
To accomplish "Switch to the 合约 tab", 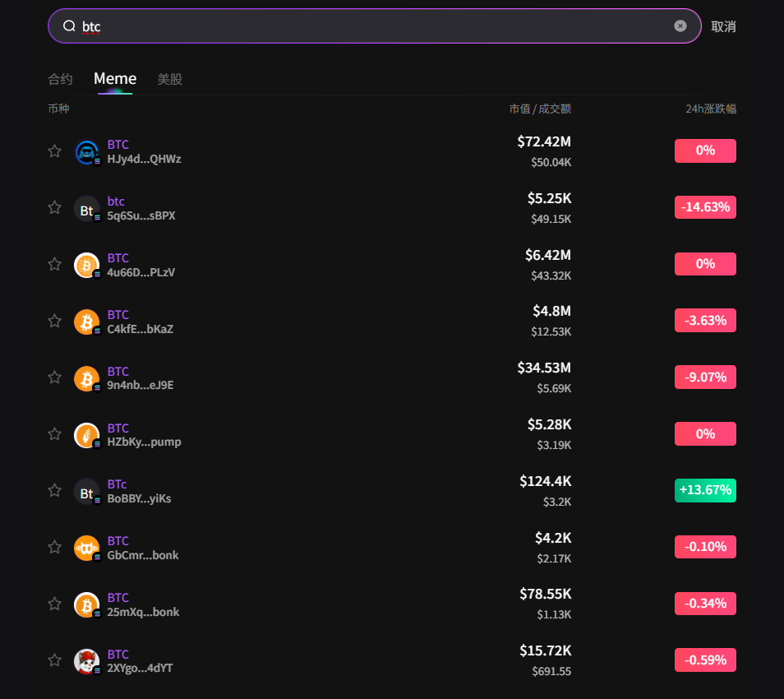I will pyautogui.click(x=60, y=79).
